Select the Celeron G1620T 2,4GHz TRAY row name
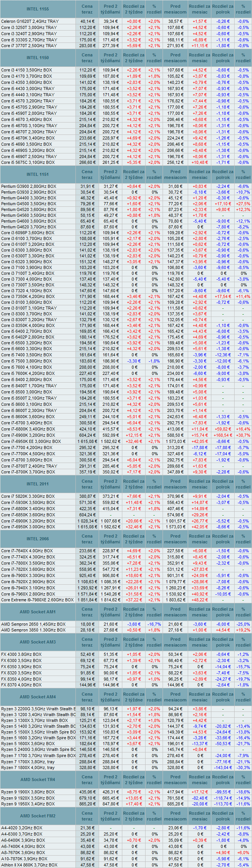 pyautogui.click(x=29, y=21)
